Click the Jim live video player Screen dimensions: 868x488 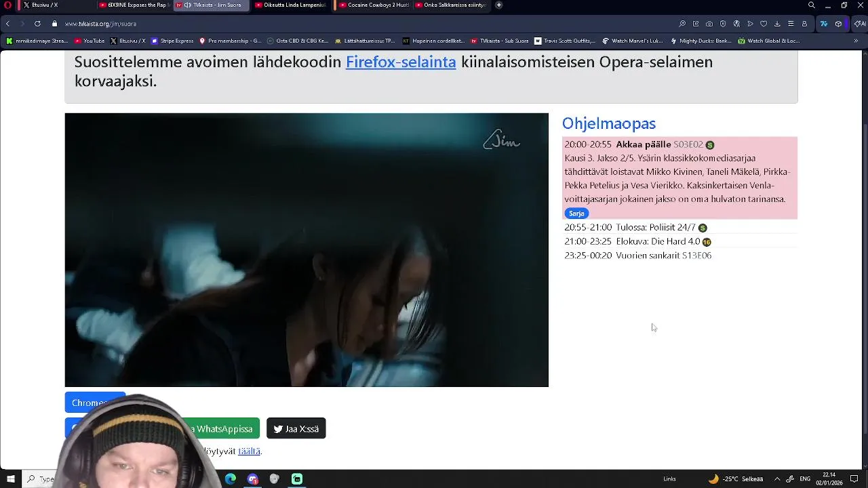tap(307, 249)
